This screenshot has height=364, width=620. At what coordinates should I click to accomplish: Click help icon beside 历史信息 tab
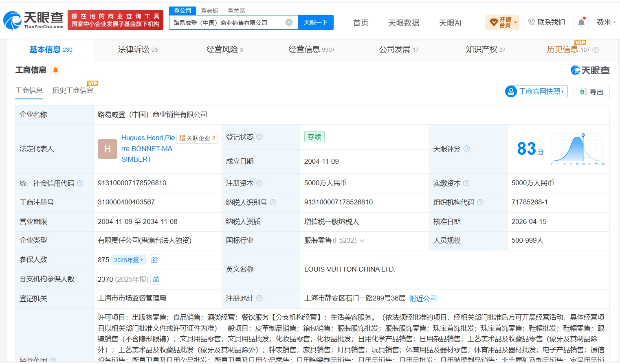(596, 50)
